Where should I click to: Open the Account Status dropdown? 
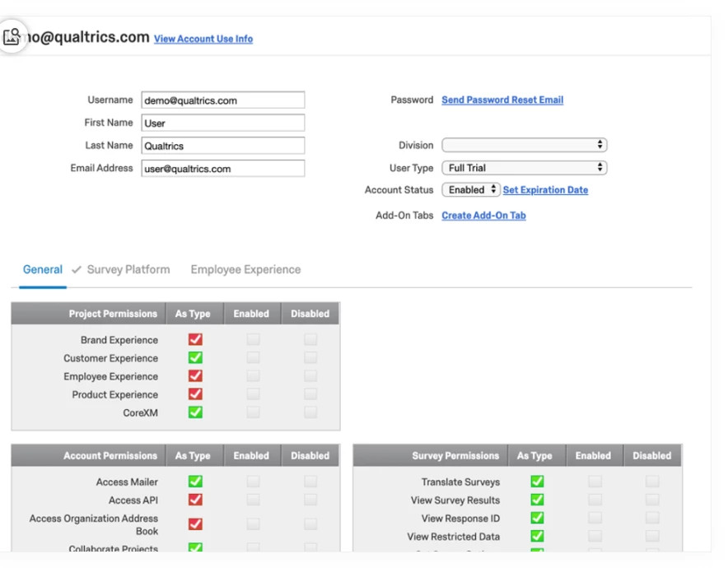point(471,190)
